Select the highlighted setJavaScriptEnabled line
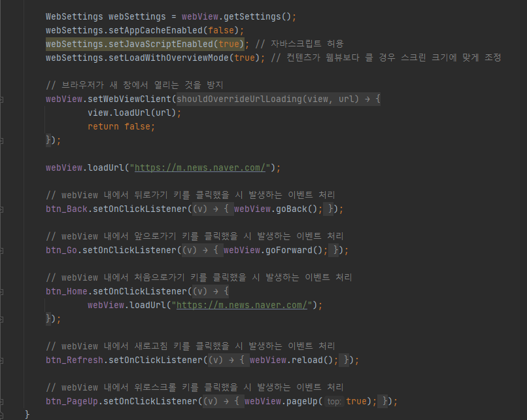 click(x=146, y=44)
